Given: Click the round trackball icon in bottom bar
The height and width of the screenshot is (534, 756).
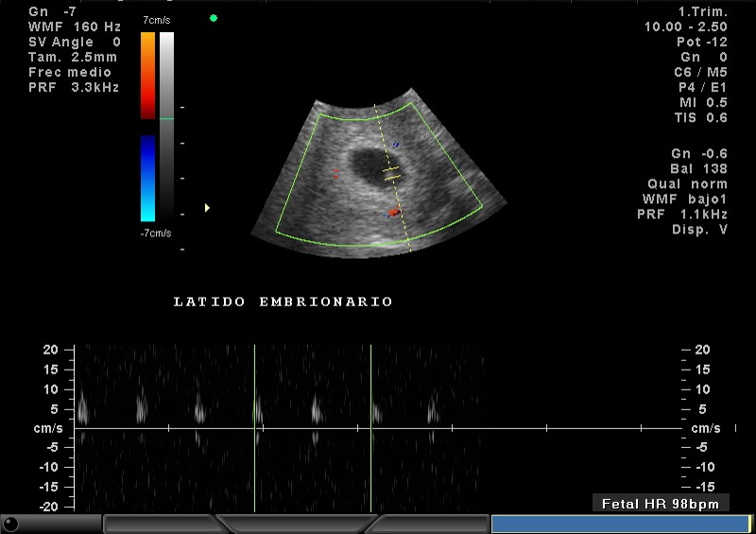Looking at the screenshot, I should [11, 523].
